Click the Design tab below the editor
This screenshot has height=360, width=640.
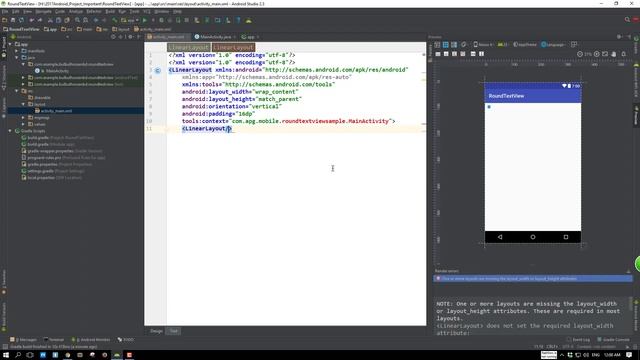(x=156, y=331)
